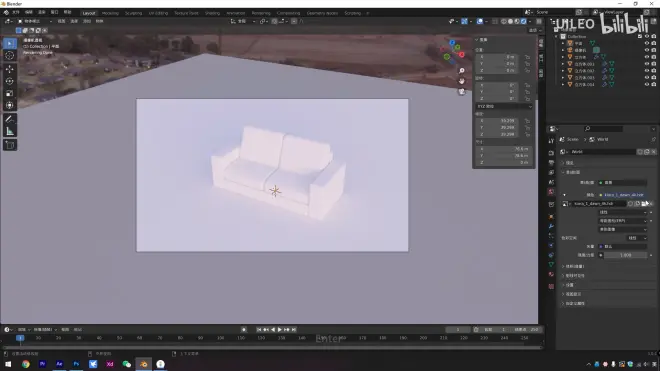Toggle eye icon for 立方体.004
This screenshot has width=660, height=371.
point(647,84)
